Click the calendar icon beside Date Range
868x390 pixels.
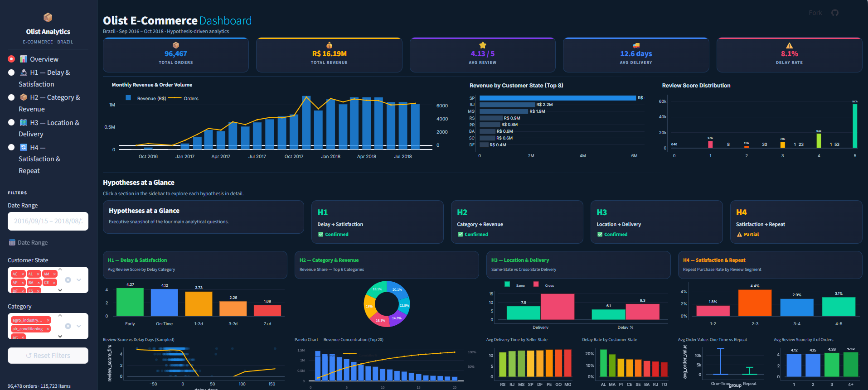coord(12,242)
